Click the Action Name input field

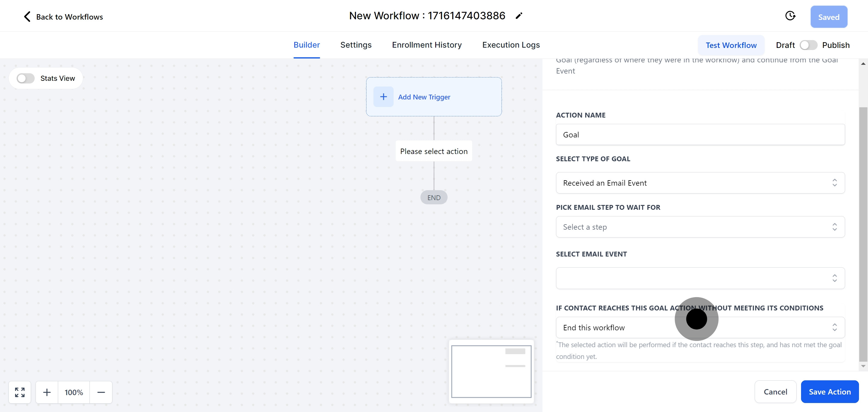coord(700,135)
